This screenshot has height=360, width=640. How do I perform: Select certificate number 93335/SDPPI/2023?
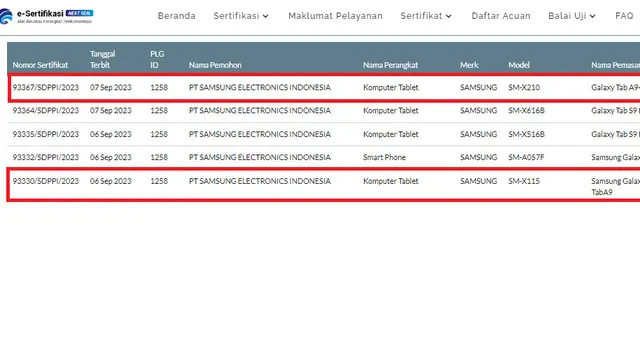pos(46,134)
